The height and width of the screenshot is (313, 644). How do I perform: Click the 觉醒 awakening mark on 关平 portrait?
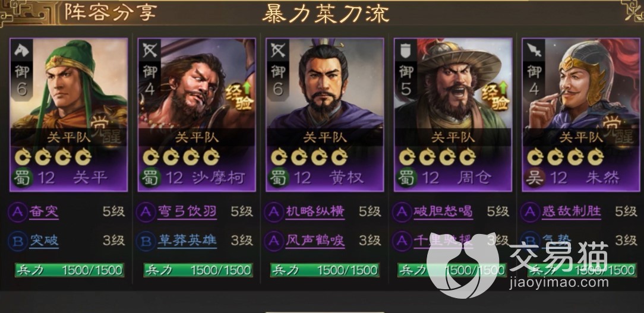click(x=107, y=128)
